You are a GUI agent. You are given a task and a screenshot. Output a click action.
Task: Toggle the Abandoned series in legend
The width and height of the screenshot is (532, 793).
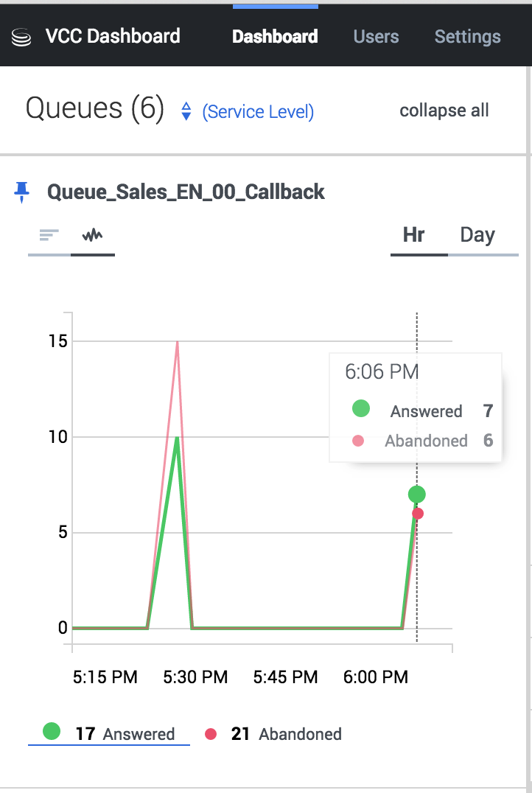[273, 734]
